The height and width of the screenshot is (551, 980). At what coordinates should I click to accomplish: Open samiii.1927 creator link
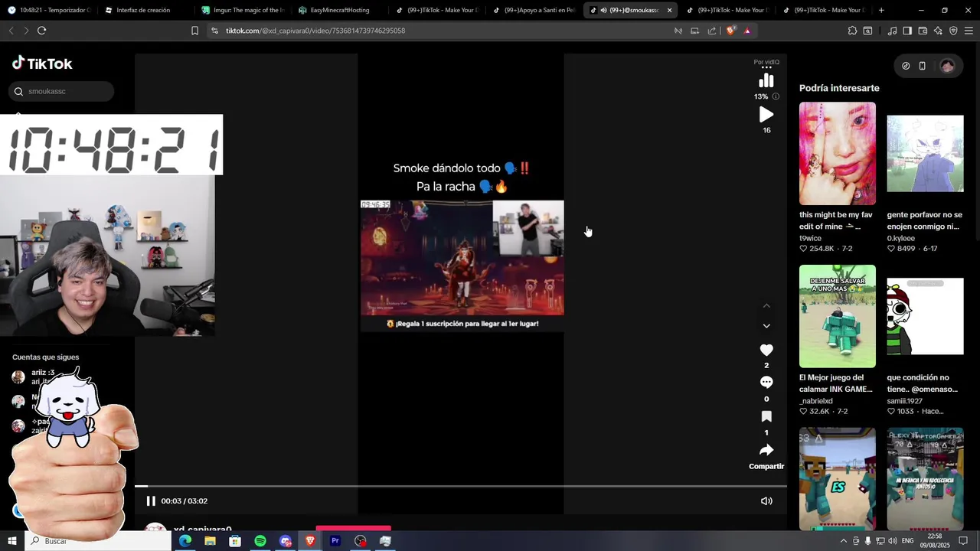point(905,401)
